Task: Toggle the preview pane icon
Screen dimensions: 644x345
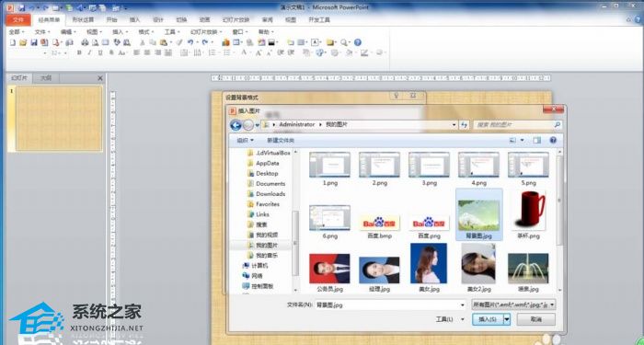Action: 536,141
